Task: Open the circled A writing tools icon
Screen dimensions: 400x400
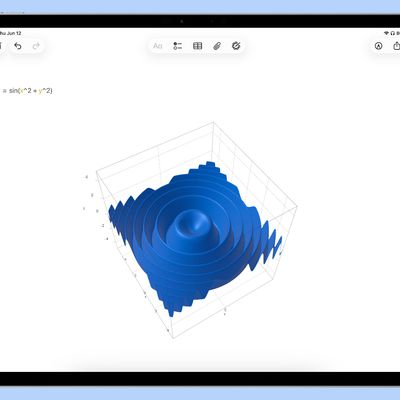Action: 378,46
